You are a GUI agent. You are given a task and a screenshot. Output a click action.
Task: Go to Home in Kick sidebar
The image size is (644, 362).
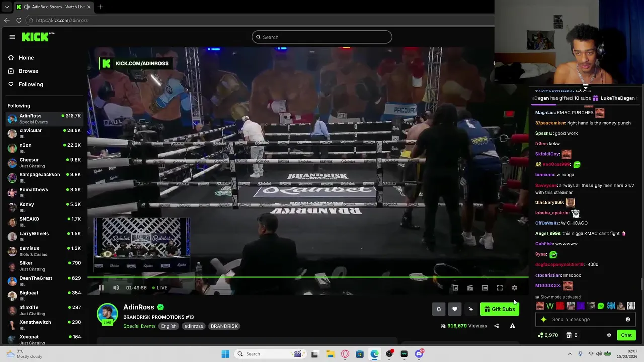pyautogui.click(x=21, y=58)
